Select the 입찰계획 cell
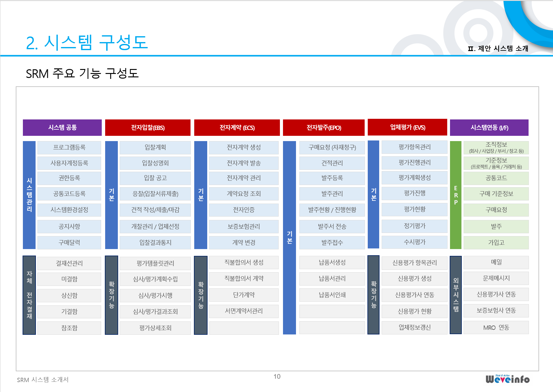 (x=155, y=148)
